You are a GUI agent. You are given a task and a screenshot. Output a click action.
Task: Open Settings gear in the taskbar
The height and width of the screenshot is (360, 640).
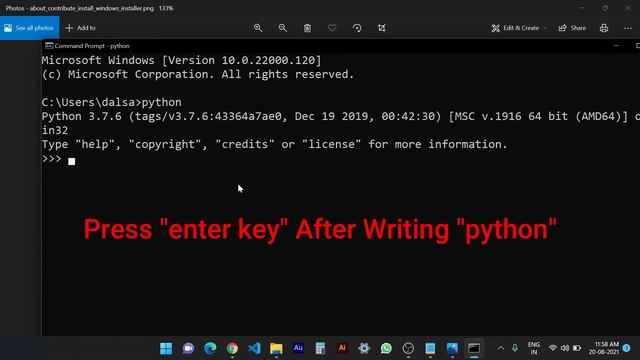pyautogui.click(x=364, y=348)
